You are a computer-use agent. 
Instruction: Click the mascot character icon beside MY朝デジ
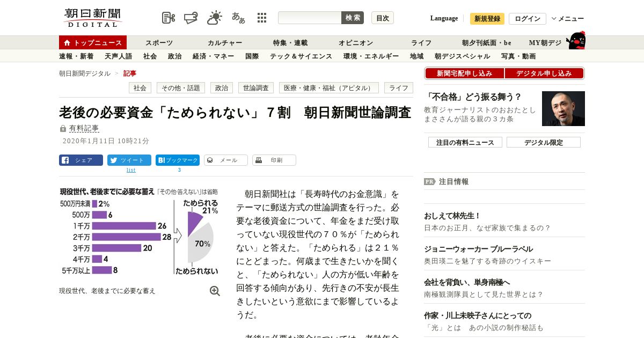tap(576, 40)
